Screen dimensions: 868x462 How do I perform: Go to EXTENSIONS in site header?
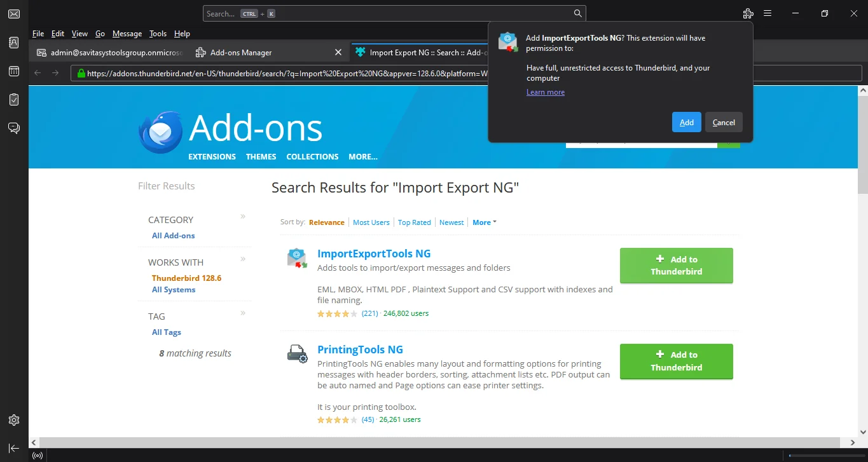[x=212, y=156]
